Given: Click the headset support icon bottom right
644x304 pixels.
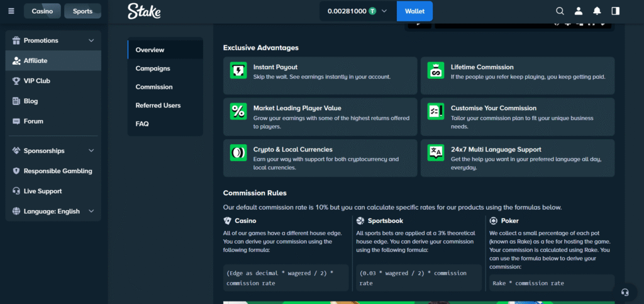Looking at the screenshot, I should tap(625, 292).
